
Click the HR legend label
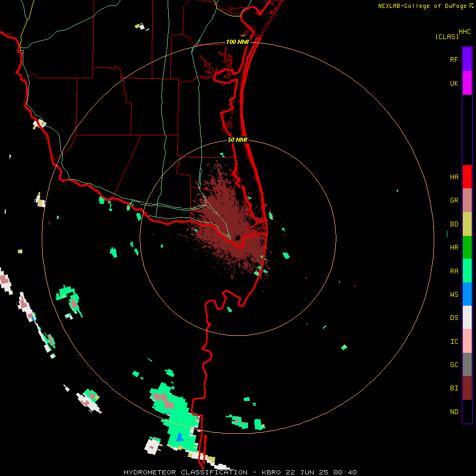[x=454, y=248]
